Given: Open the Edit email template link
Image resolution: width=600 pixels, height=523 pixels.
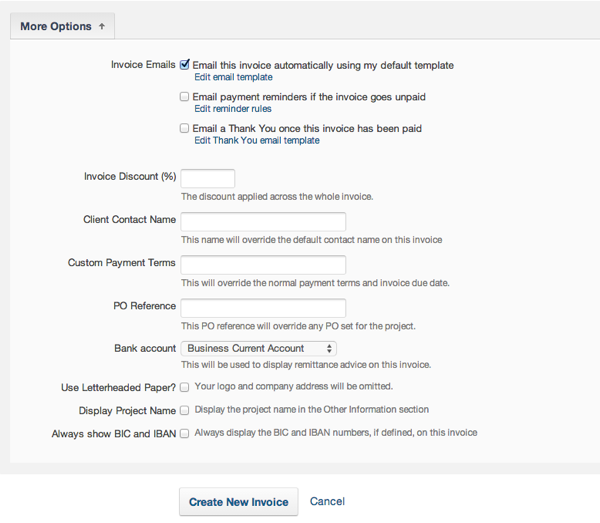Looking at the screenshot, I should [x=233, y=77].
